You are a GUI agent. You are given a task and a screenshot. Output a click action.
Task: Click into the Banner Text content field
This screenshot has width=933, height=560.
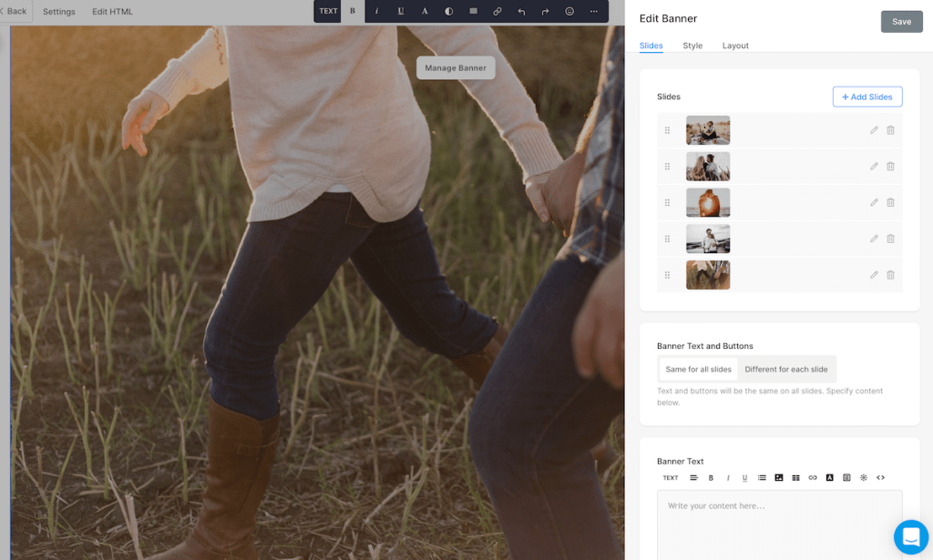[x=780, y=524]
